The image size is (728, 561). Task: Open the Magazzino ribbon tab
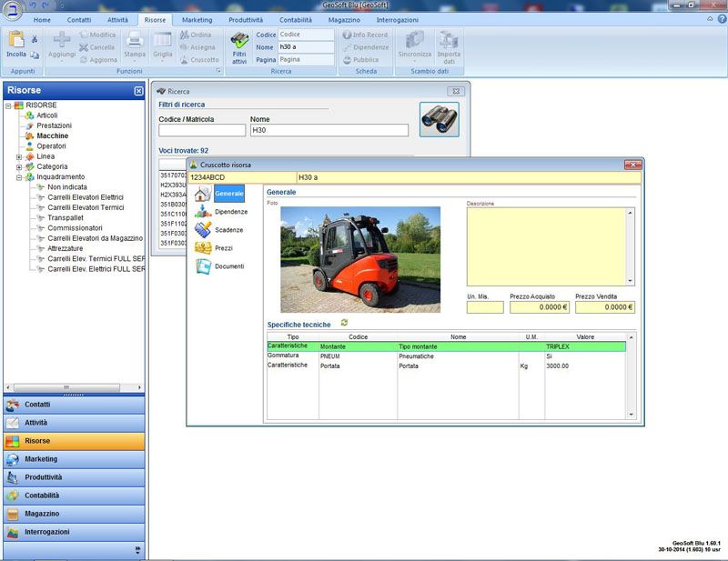coord(342,19)
